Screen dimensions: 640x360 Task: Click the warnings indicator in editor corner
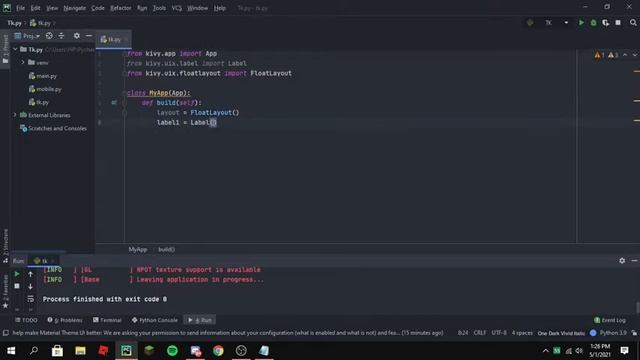pos(606,55)
